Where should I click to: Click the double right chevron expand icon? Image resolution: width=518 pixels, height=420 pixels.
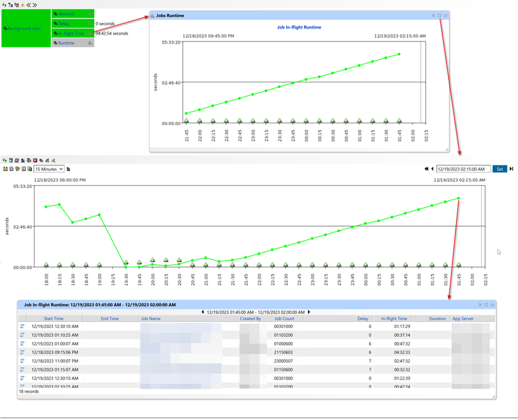(35, 5)
